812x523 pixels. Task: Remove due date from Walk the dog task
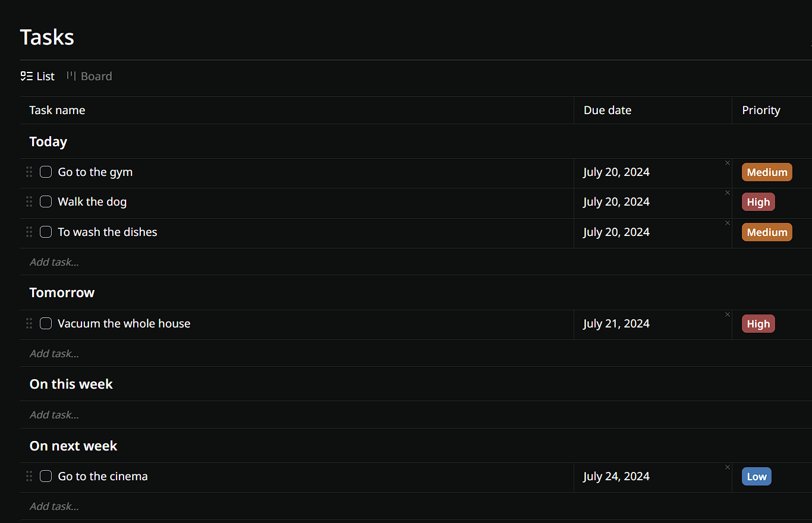pyautogui.click(x=727, y=193)
